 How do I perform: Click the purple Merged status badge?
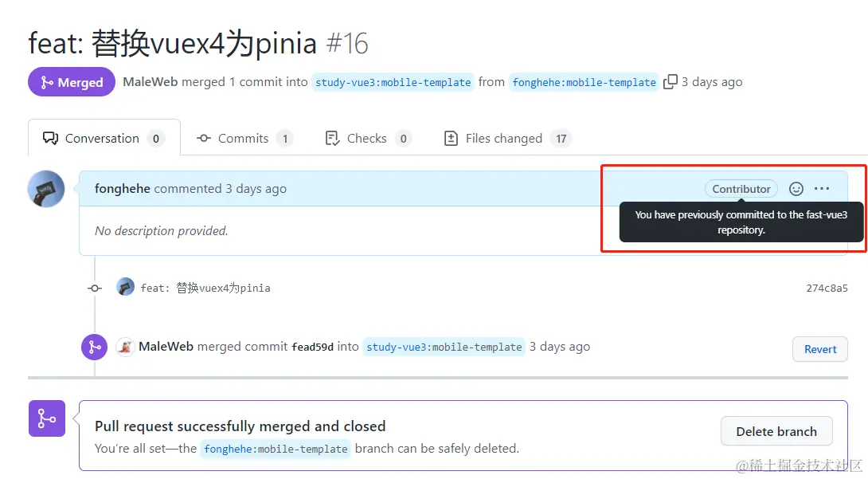tap(72, 82)
